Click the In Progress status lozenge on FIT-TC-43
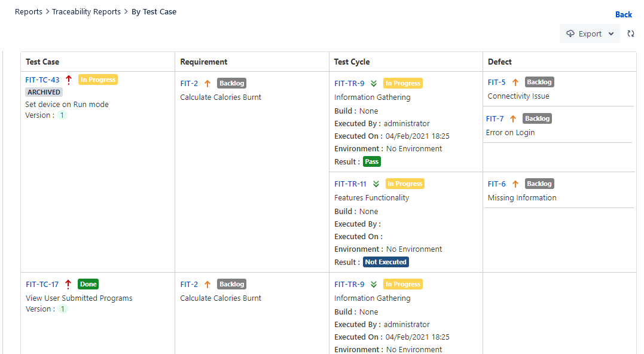Viewport: 644px width, 354px height. pyautogui.click(x=97, y=79)
